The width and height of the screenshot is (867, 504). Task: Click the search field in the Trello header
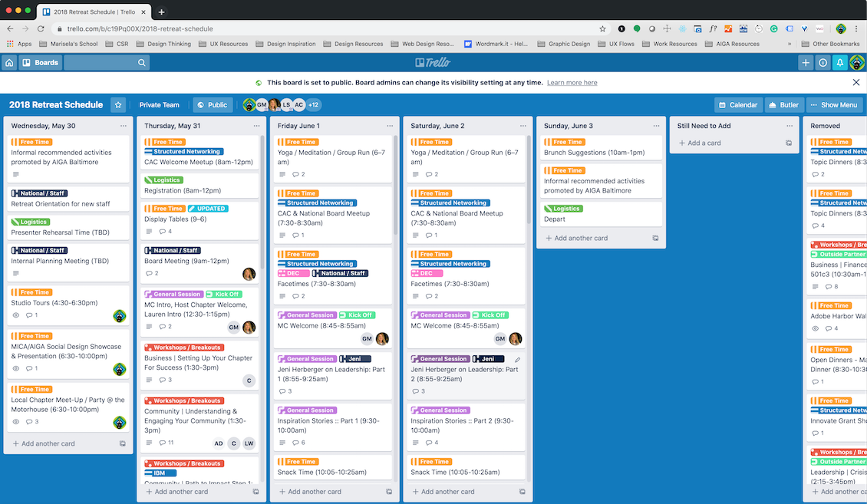[x=106, y=62]
